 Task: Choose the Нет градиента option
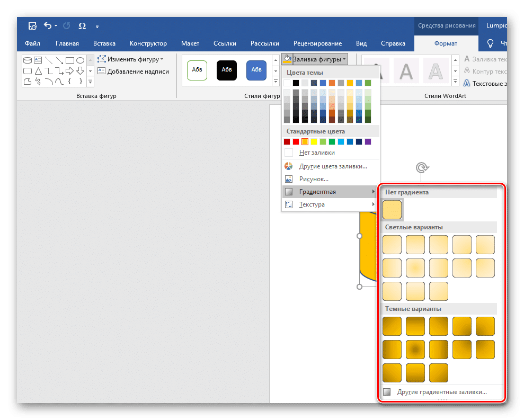(x=392, y=210)
